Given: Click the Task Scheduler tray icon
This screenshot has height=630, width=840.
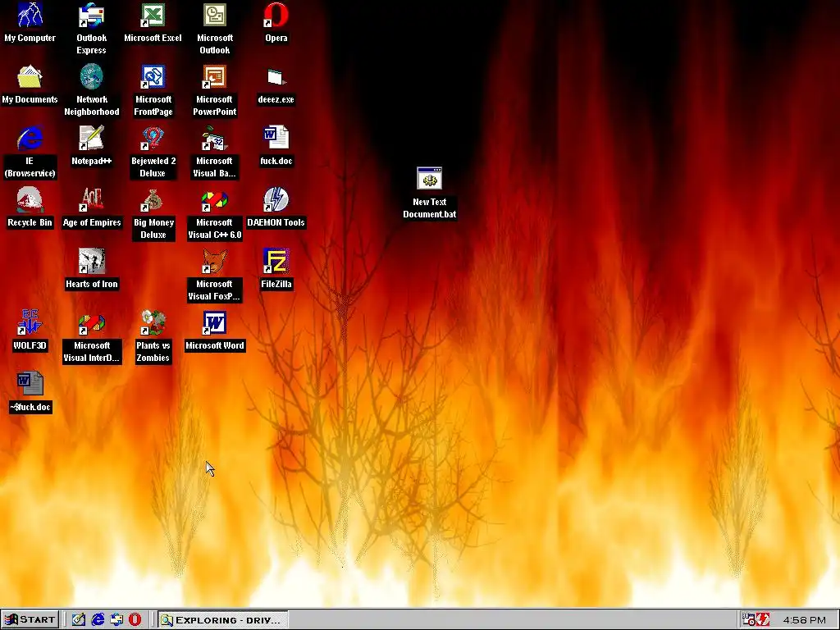Looking at the screenshot, I should point(749,620).
